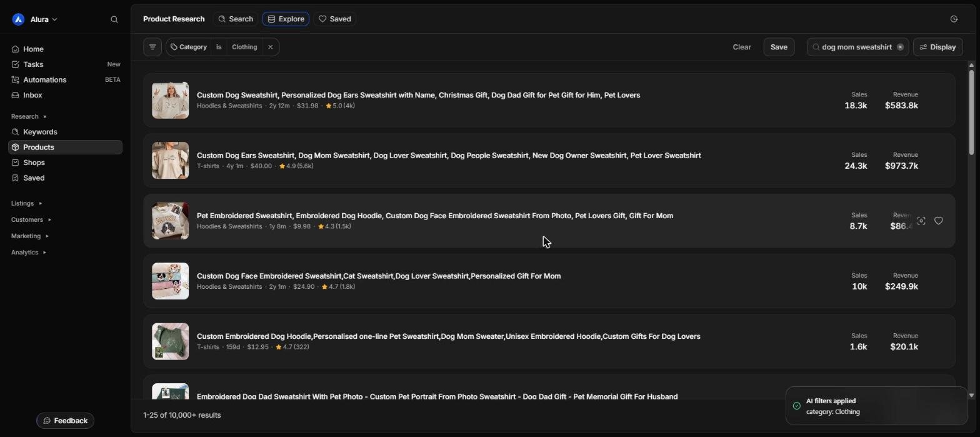Click the image search icon on hovered row
Image resolution: width=980 pixels, height=437 pixels.
(x=921, y=221)
